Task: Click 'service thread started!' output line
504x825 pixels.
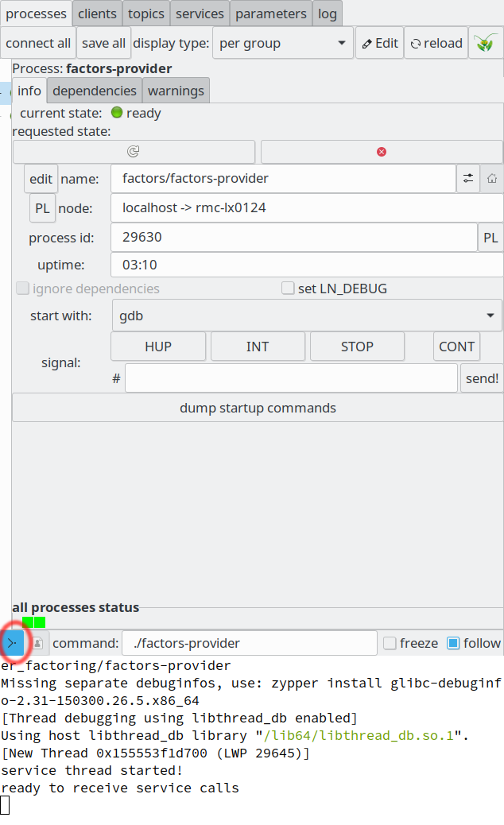Action: click(92, 771)
